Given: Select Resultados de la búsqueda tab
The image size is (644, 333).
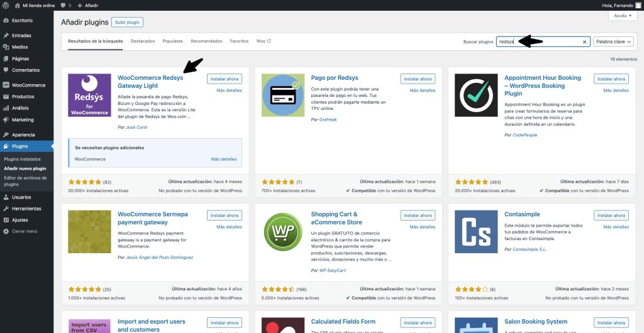Looking at the screenshot, I should click(96, 41).
